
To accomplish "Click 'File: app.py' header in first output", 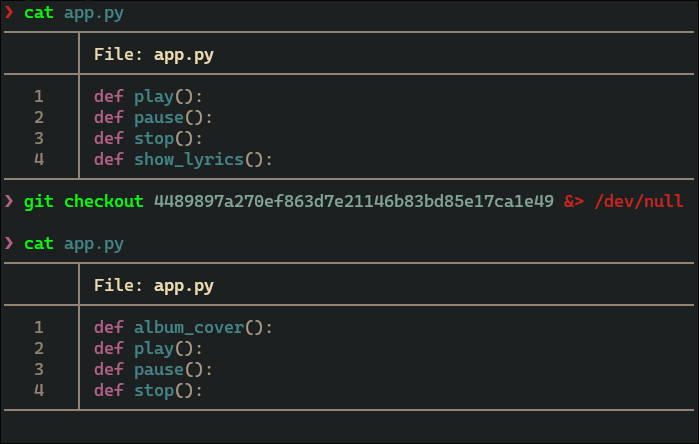I will [154, 55].
